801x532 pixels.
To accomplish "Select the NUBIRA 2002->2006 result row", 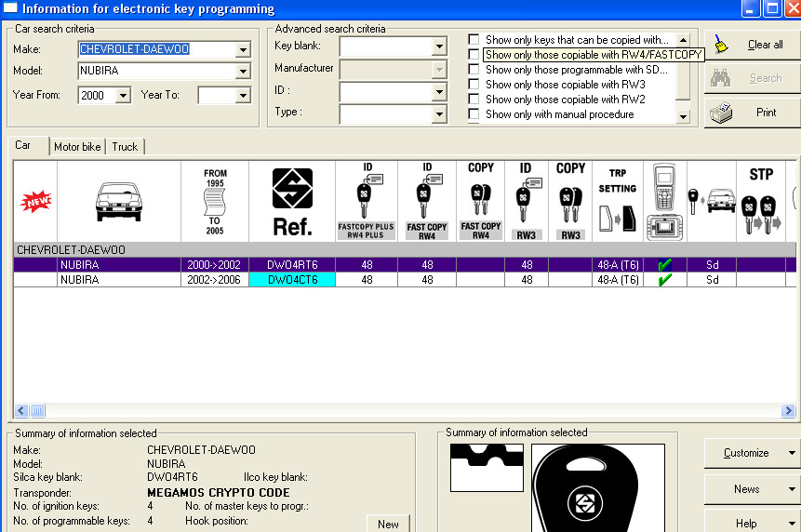I will (405, 280).
